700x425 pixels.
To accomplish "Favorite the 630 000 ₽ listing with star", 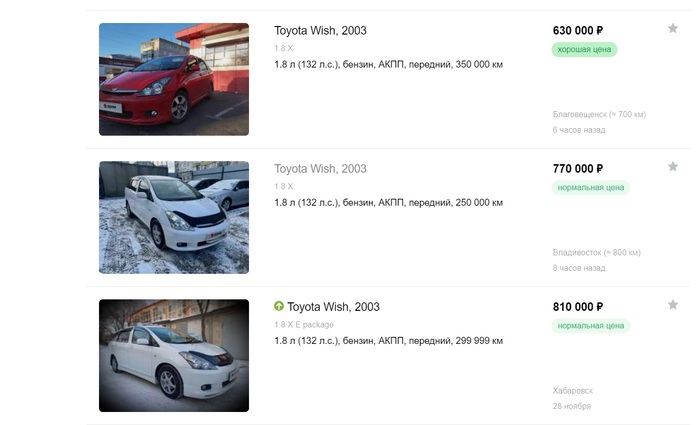I will click(x=673, y=28).
